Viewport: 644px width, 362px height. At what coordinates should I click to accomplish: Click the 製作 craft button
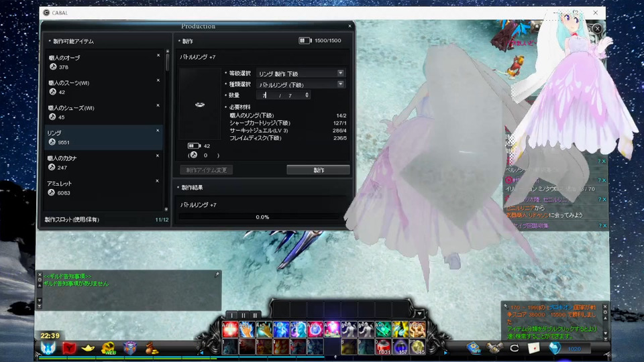click(x=318, y=170)
